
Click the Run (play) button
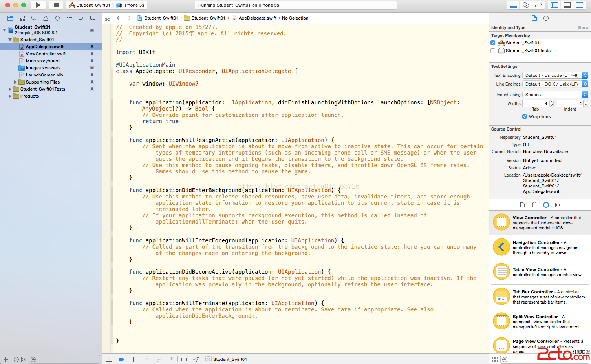tap(38, 5)
